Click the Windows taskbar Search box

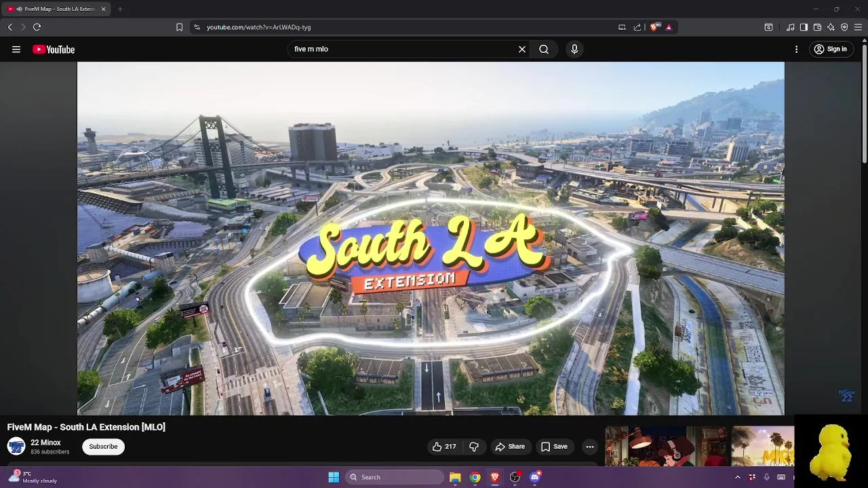(395, 477)
